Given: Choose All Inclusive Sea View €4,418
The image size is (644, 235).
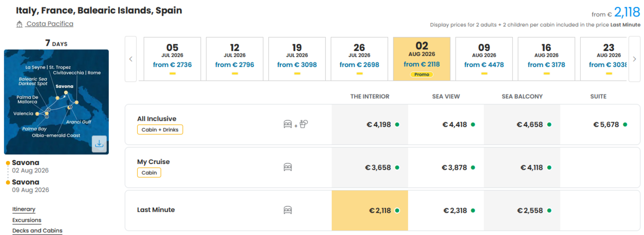Looking at the screenshot, I should (x=446, y=125).
